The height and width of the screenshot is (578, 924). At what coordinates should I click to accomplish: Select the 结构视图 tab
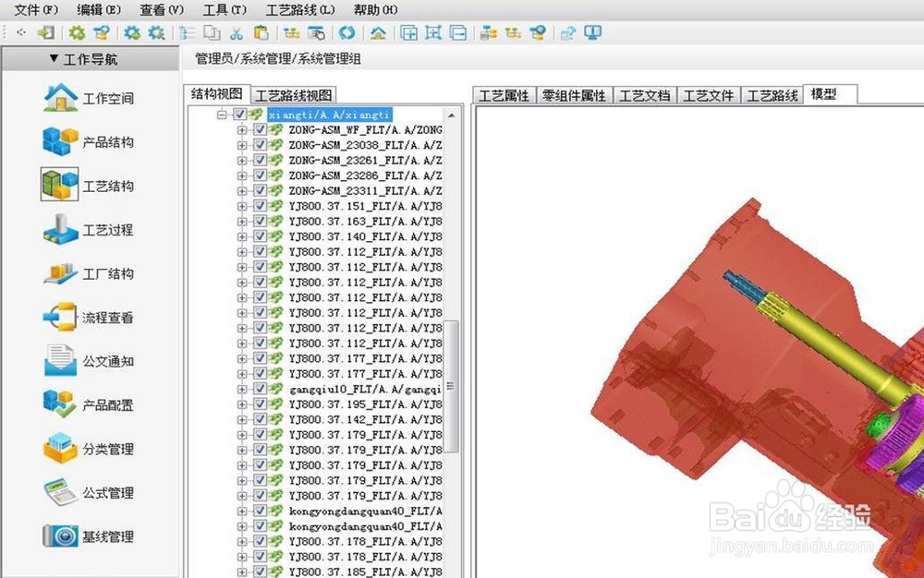(x=216, y=94)
